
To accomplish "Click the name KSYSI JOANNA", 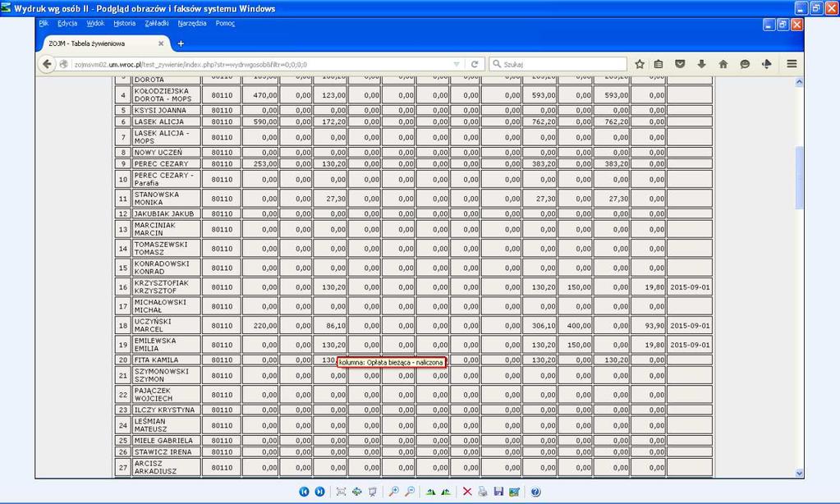I will 159,110.
